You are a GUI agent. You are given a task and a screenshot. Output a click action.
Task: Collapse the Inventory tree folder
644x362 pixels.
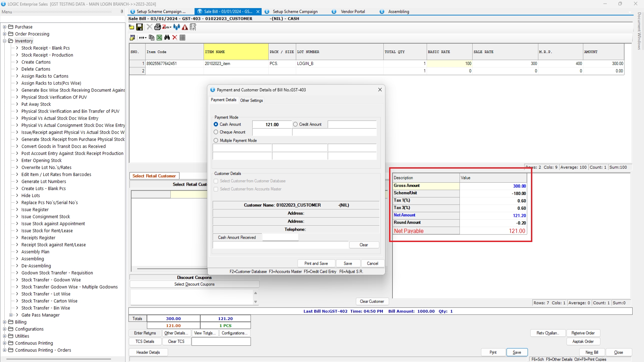(5, 41)
